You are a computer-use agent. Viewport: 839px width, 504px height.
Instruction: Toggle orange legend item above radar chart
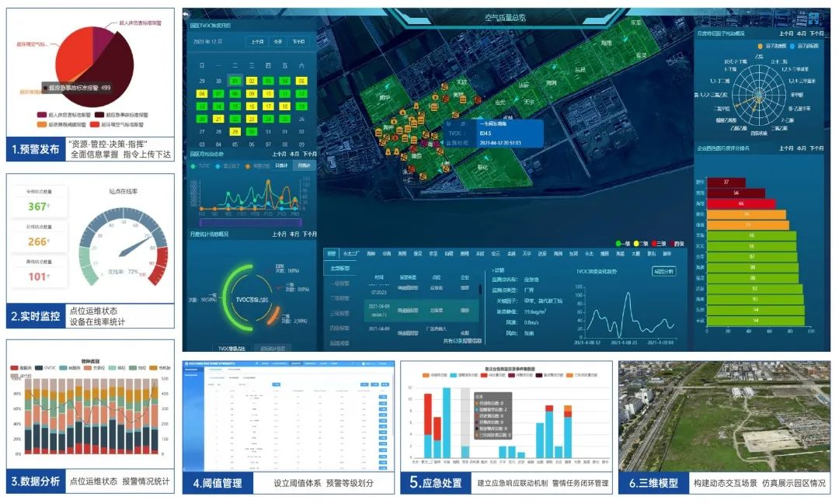(x=773, y=46)
